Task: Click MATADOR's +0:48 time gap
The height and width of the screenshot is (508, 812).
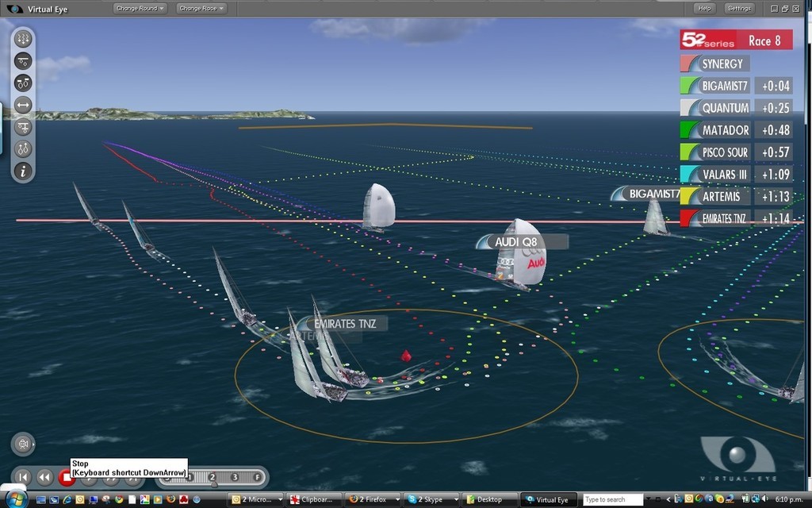Action: pos(774,130)
